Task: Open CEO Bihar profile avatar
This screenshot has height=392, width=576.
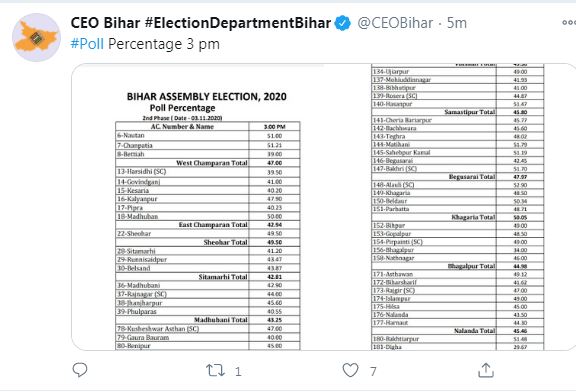Action: [x=36, y=37]
